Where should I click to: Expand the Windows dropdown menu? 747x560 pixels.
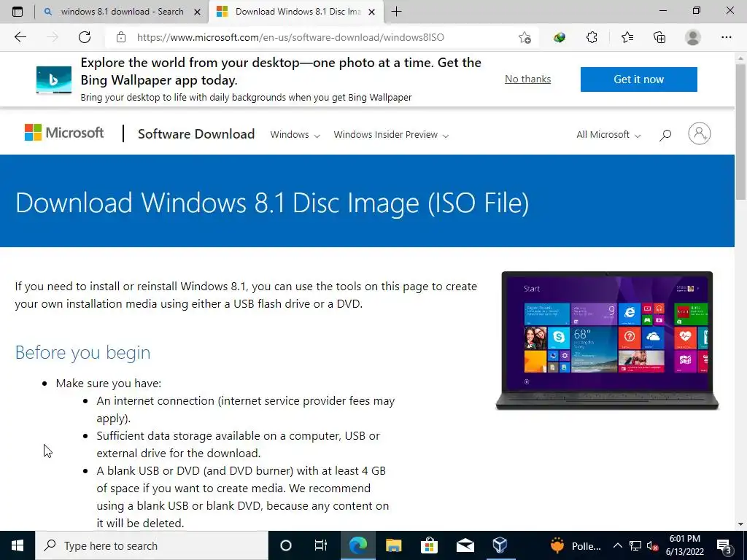(x=295, y=135)
